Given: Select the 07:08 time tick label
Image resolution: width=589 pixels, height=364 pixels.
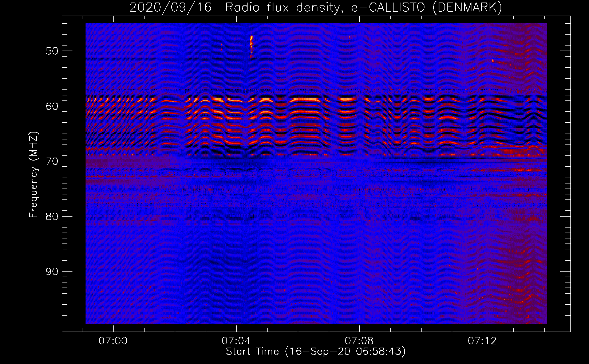Looking at the screenshot, I should [359, 341].
